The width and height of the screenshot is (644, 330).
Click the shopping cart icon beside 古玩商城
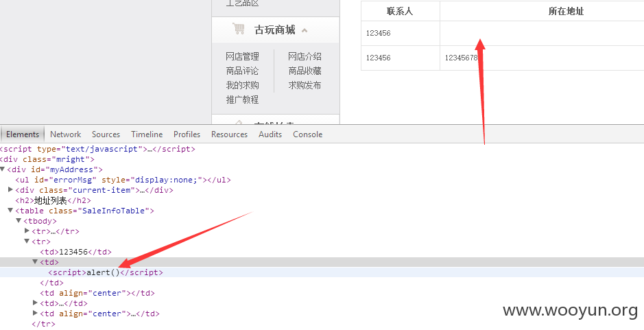point(238,29)
